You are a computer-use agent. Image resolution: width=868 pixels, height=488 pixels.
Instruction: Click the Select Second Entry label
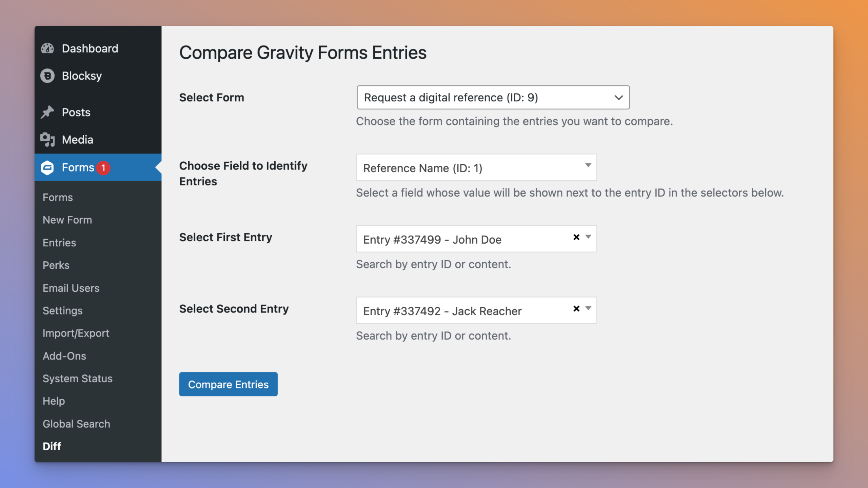(234, 309)
